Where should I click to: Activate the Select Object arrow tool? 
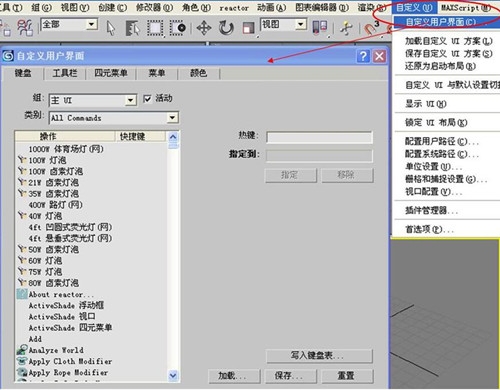tap(111, 28)
